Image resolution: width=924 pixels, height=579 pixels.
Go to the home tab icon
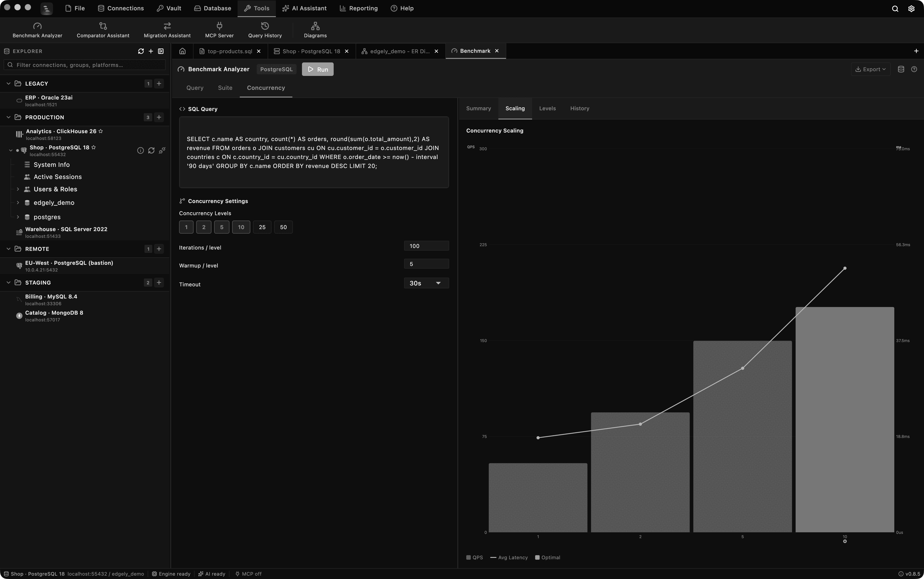182,51
